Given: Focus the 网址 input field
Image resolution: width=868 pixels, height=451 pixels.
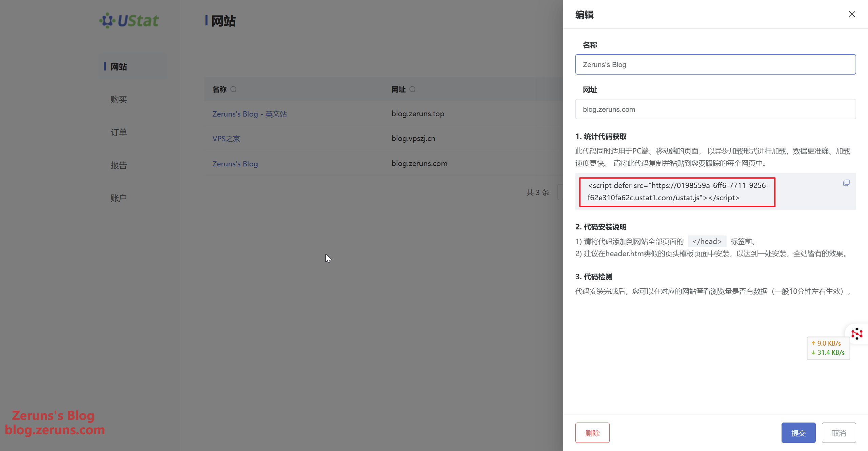Looking at the screenshot, I should tap(715, 109).
